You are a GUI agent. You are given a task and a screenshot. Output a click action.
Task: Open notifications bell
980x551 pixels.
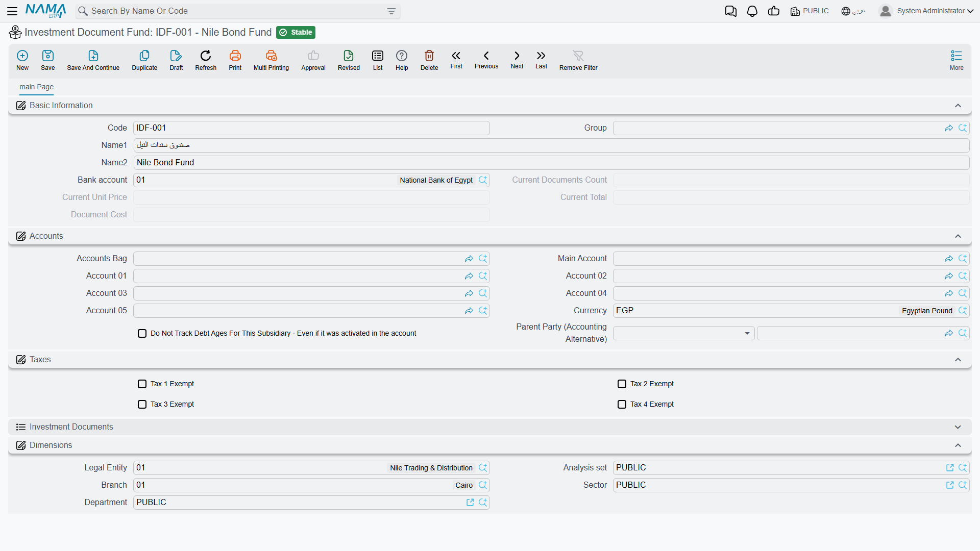tap(752, 11)
